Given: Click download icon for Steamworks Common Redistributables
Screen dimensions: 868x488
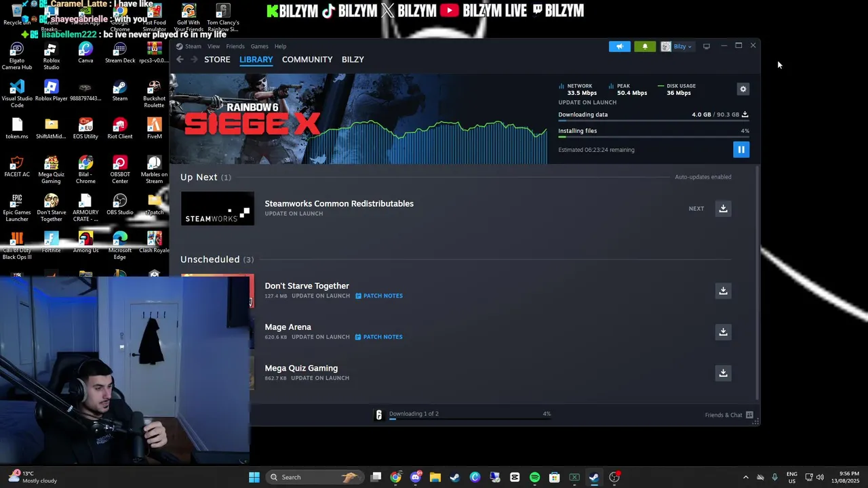Looking at the screenshot, I should tap(723, 209).
